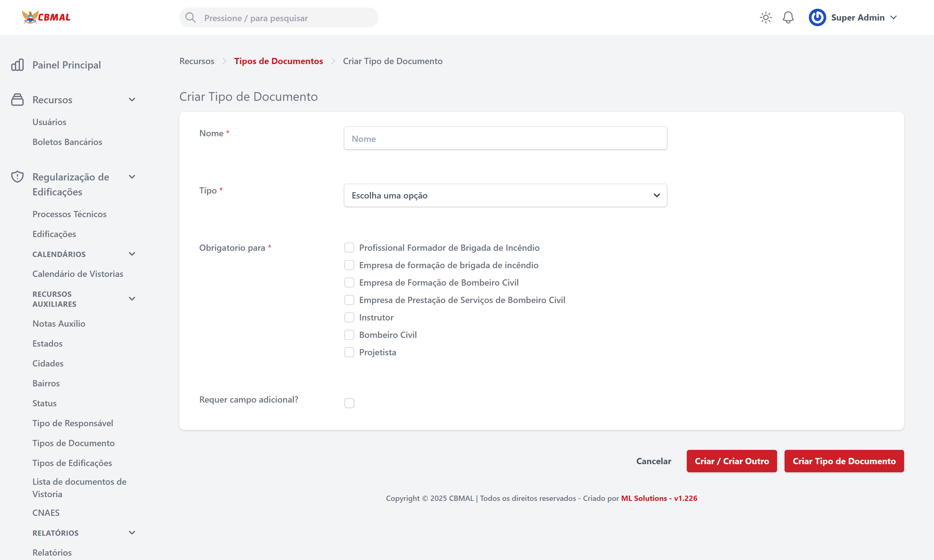Open Boletos Bancários in sidebar
This screenshot has width=934, height=560.
67,142
